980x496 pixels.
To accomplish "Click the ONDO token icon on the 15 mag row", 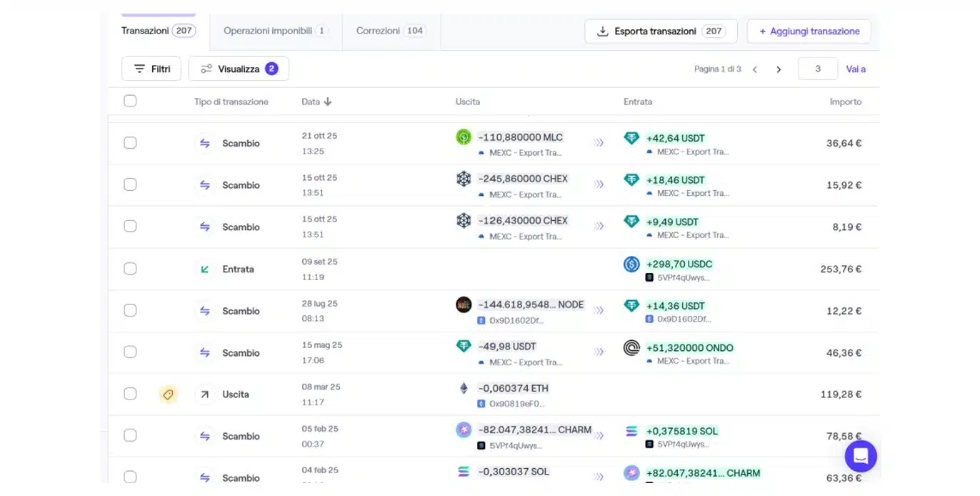I will point(631,349).
